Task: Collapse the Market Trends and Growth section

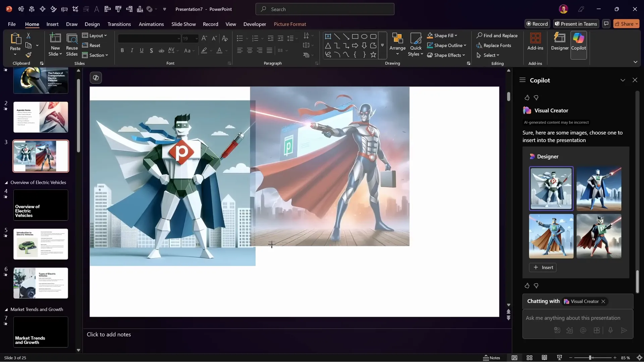Action: 6,310
